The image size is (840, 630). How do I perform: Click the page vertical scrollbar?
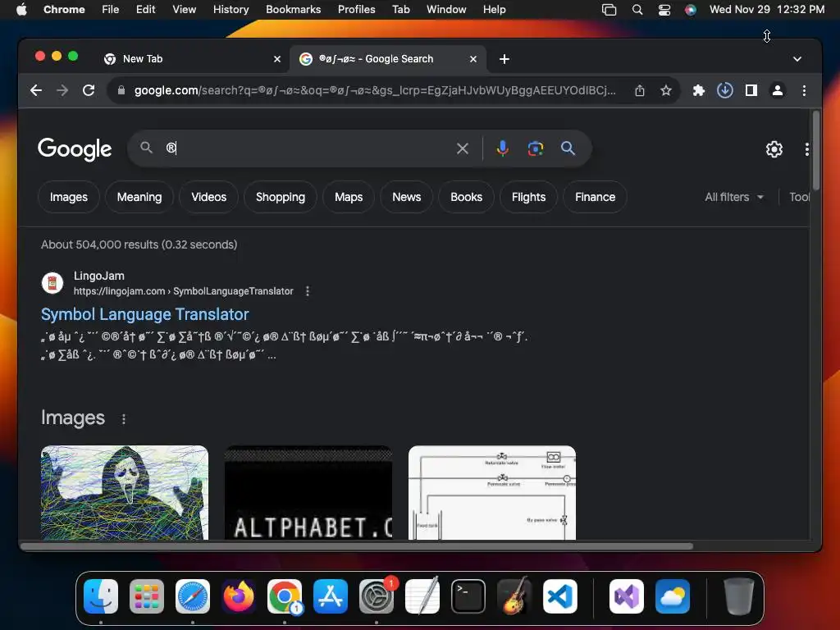pyautogui.click(x=816, y=151)
